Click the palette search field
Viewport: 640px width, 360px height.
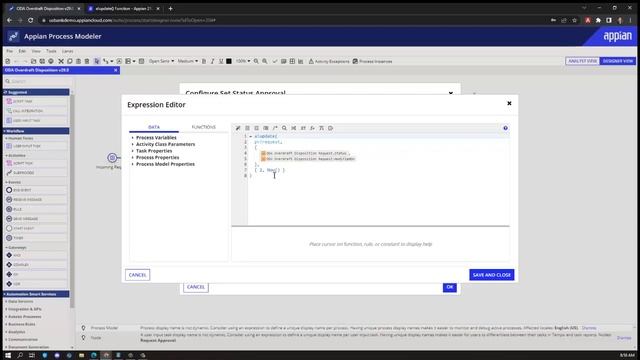(x=37, y=81)
